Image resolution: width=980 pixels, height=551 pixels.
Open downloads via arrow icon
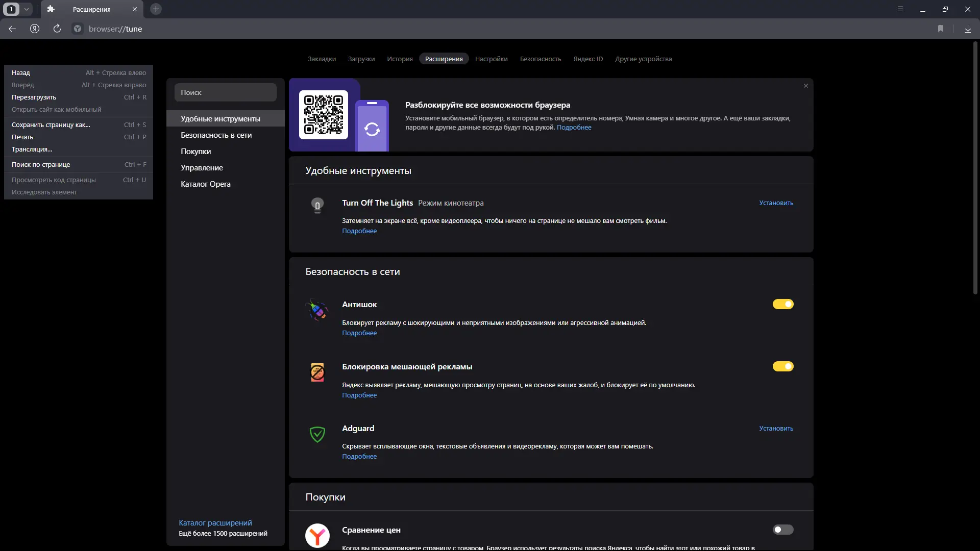(x=968, y=29)
